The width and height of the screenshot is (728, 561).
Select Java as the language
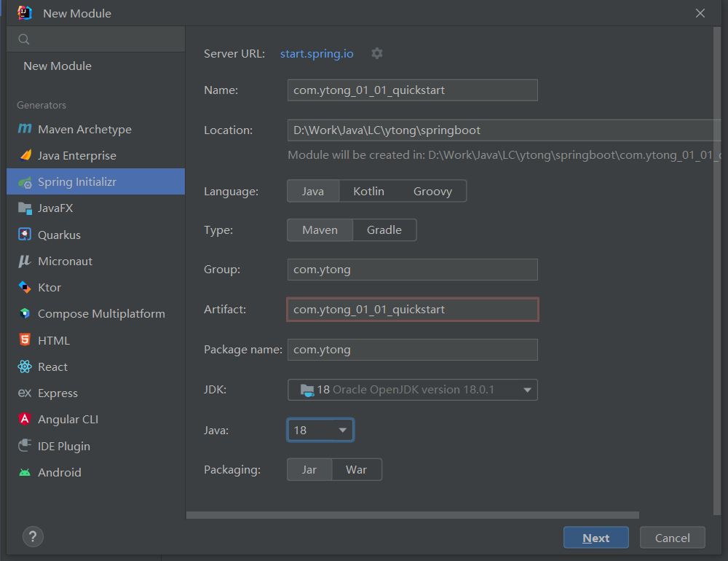pos(313,191)
